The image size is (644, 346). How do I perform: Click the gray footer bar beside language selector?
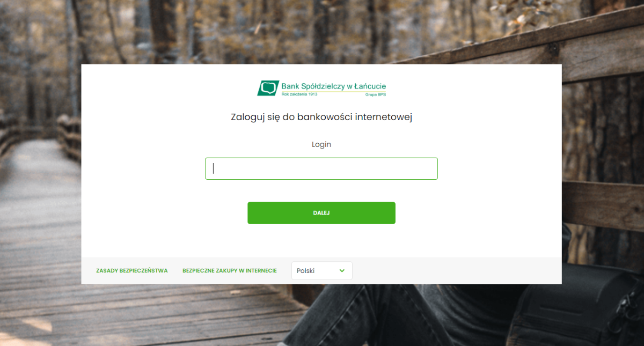[456, 271]
